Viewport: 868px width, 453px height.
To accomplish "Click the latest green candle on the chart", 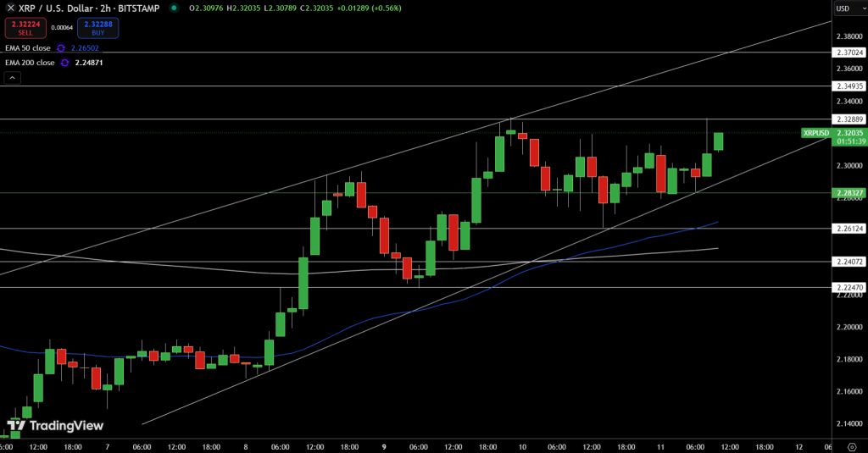I will tap(719, 141).
